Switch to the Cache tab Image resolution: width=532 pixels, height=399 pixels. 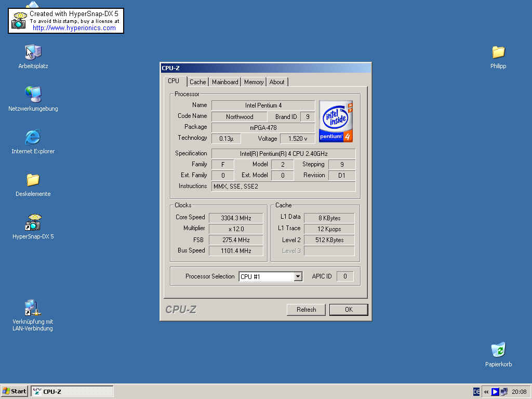tap(198, 82)
